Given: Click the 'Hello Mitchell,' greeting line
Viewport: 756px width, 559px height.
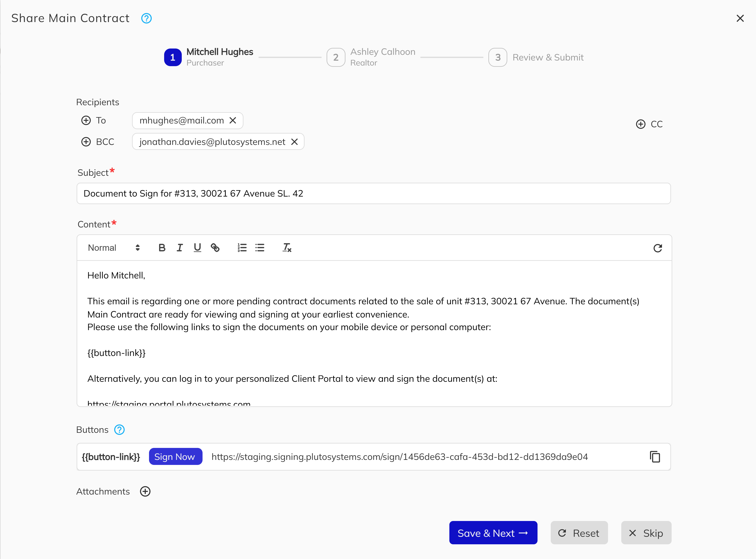Looking at the screenshot, I should point(116,276).
